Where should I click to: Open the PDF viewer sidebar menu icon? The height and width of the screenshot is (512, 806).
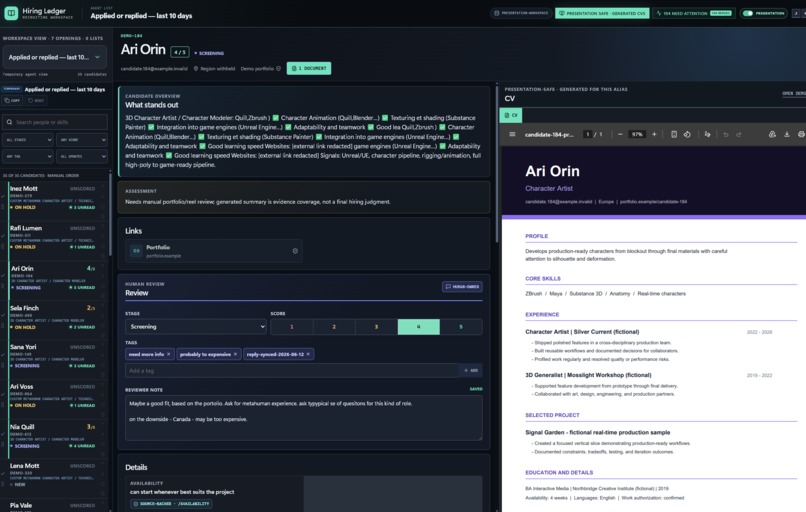512,134
